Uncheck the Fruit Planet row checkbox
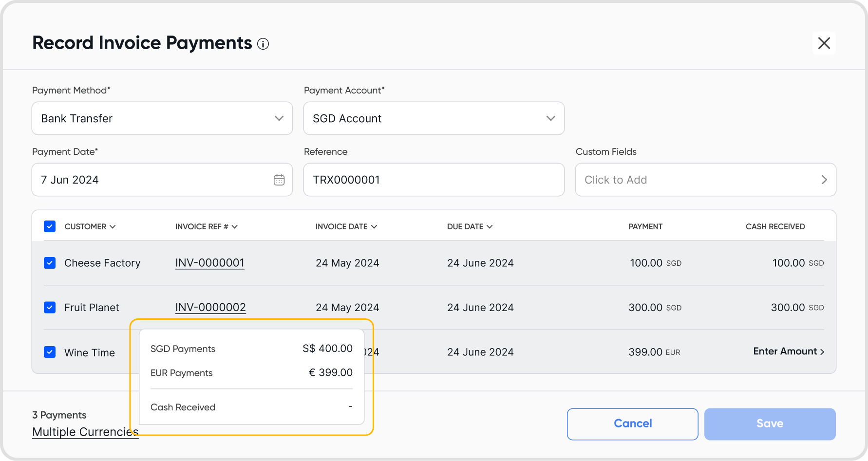Image resolution: width=868 pixels, height=461 pixels. coord(50,308)
